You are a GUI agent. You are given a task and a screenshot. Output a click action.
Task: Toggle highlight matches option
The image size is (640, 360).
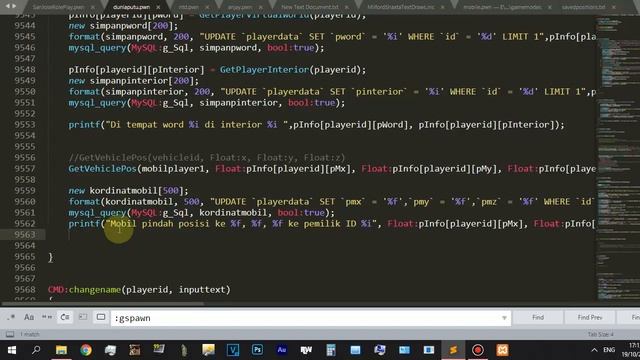[x=101, y=317]
